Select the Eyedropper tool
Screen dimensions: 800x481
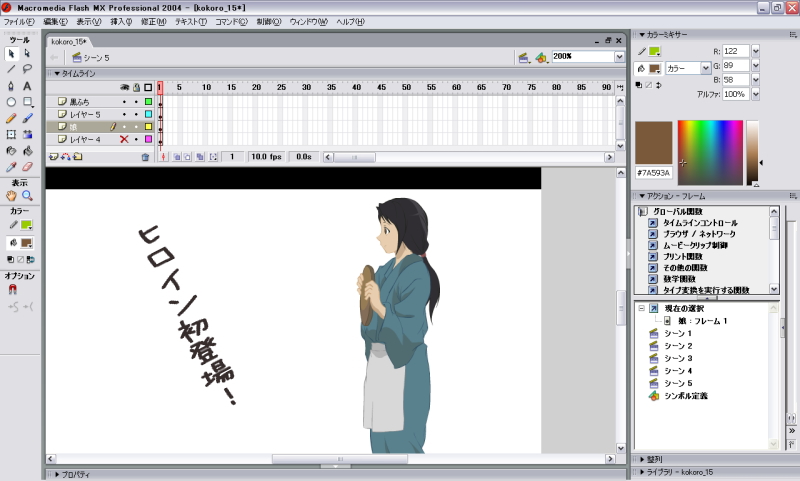[11, 167]
